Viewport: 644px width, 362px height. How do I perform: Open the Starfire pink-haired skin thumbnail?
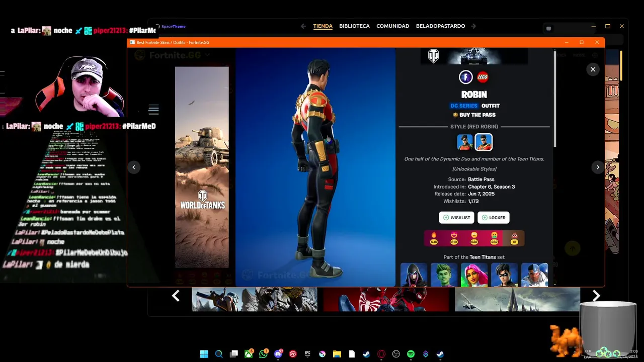474,275
